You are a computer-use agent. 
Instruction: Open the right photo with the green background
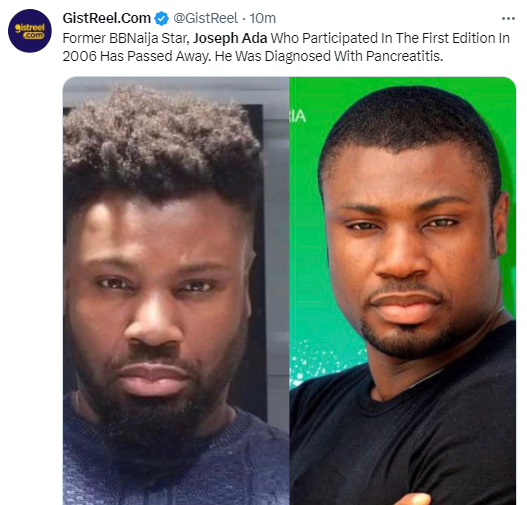403,291
